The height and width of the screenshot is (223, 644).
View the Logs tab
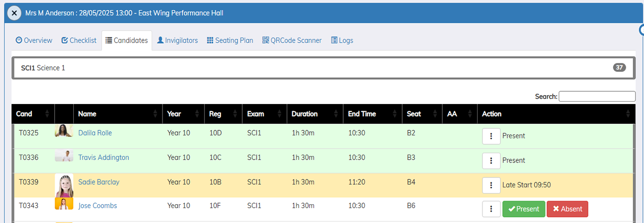pyautogui.click(x=342, y=41)
